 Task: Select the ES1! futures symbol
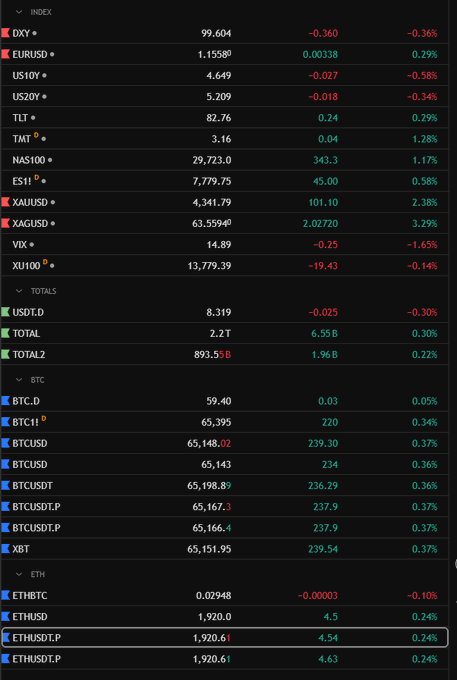pos(22,181)
